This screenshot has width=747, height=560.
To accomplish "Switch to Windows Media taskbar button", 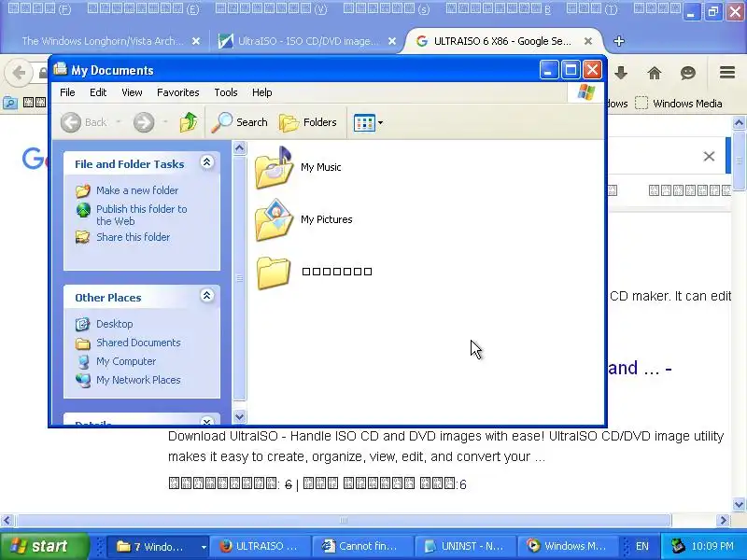I will tap(567, 546).
